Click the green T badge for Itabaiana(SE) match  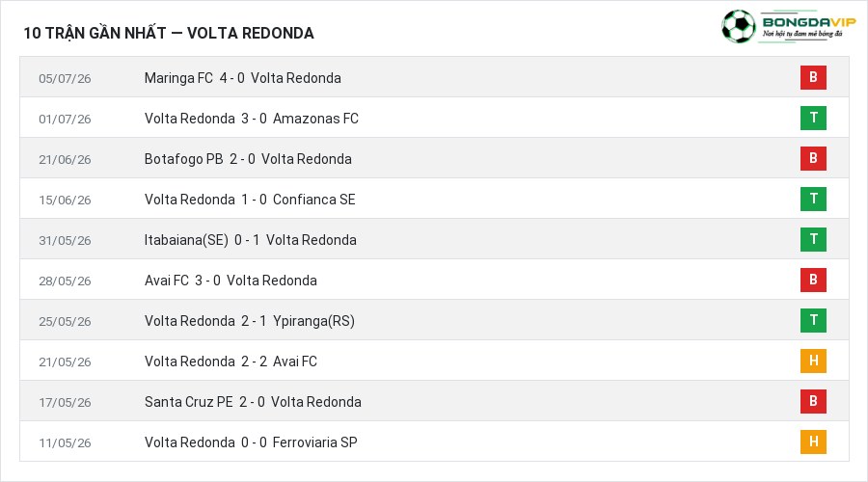click(813, 239)
